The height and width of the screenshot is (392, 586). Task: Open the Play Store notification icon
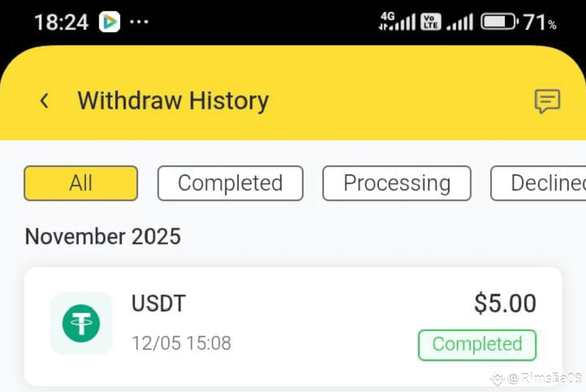pos(110,22)
